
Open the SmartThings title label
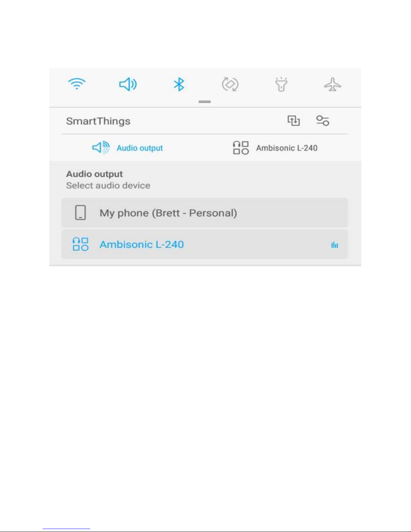98,121
